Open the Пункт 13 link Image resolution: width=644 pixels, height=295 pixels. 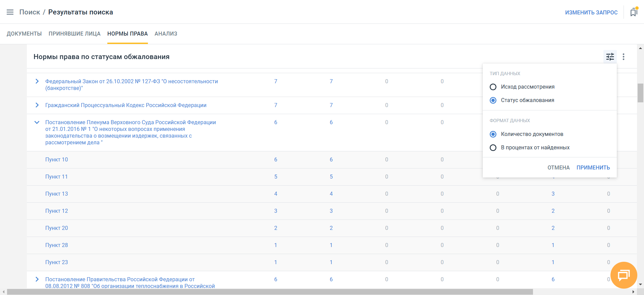pos(57,194)
